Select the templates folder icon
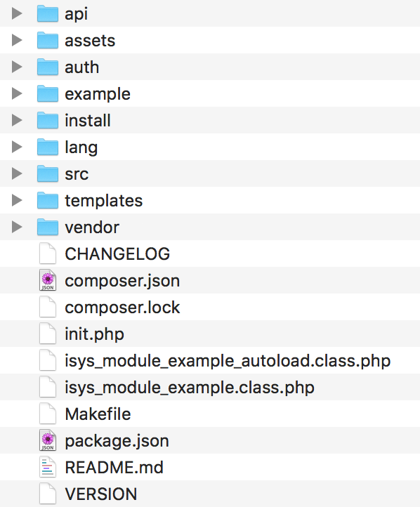The width and height of the screenshot is (420, 507). pyautogui.click(x=48, y=200)
